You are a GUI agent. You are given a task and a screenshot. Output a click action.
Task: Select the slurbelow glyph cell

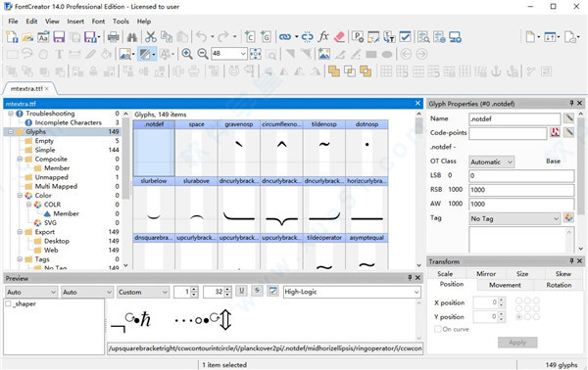154,205
